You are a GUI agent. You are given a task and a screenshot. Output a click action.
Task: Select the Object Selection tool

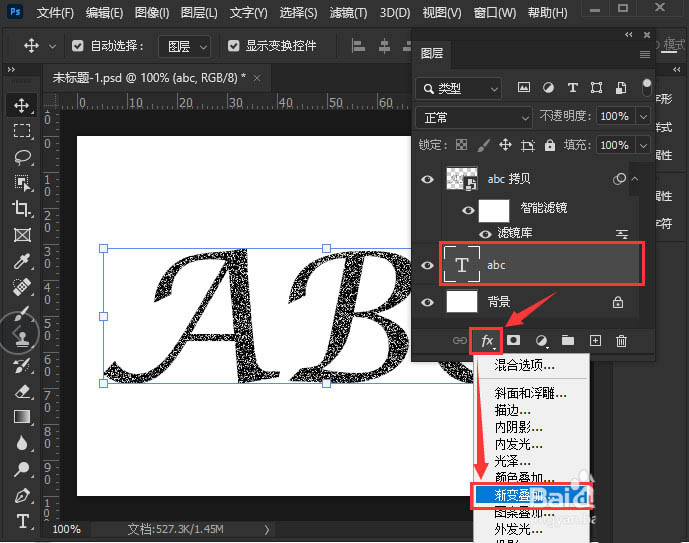pos(22,183)
